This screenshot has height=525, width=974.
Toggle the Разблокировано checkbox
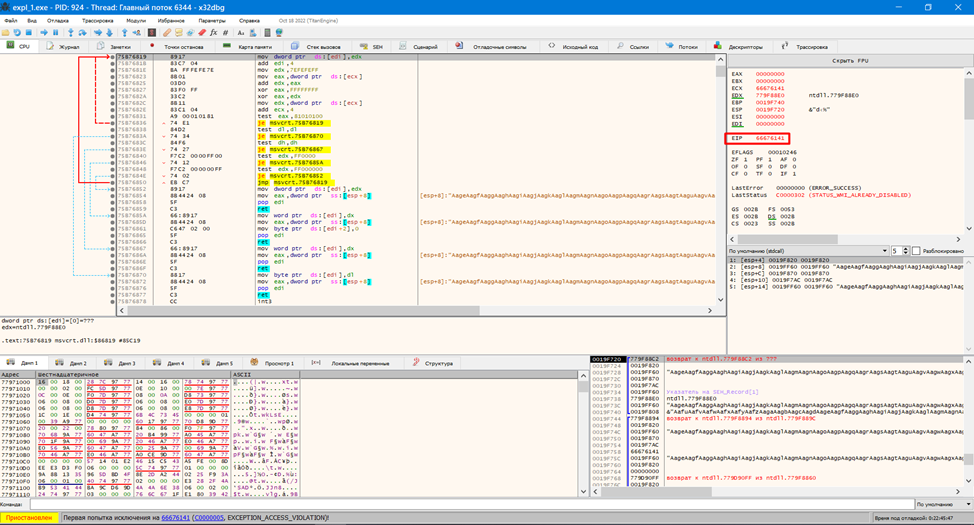click(916, 251)
